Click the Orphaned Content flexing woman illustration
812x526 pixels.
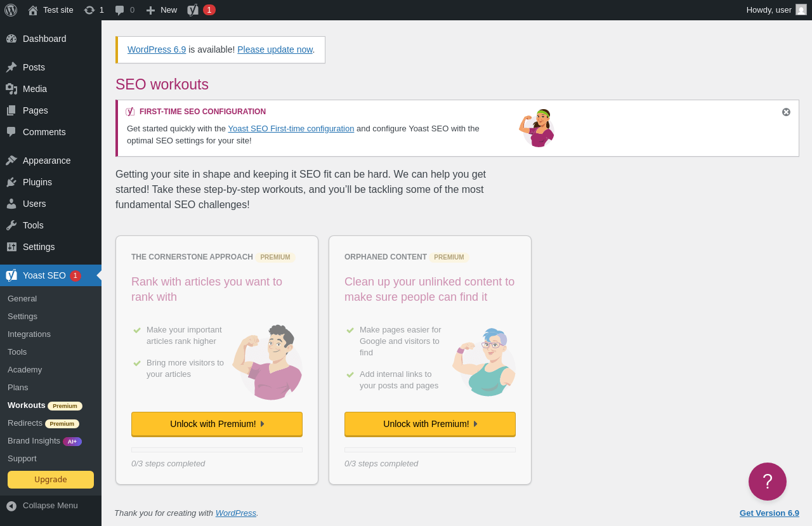click(x=483, y=362)
